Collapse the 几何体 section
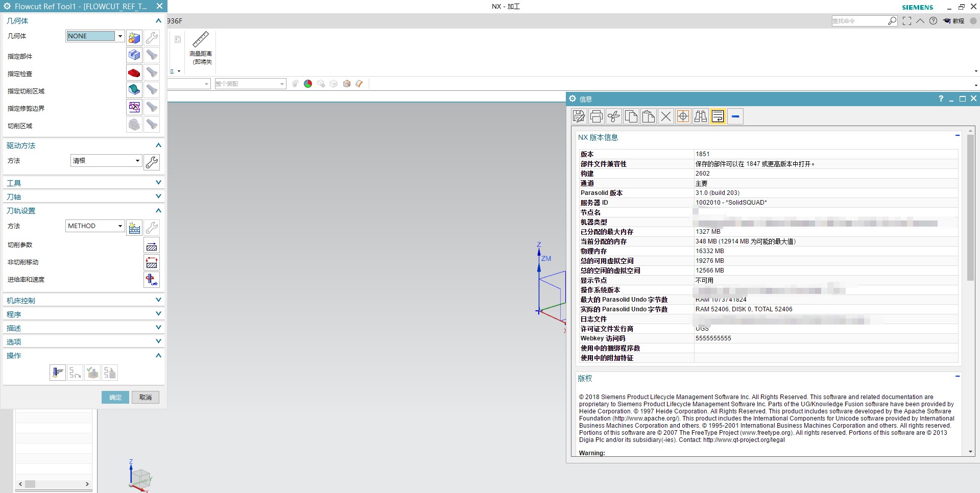This screenshot has height=493, width=980. pos(158,21)
